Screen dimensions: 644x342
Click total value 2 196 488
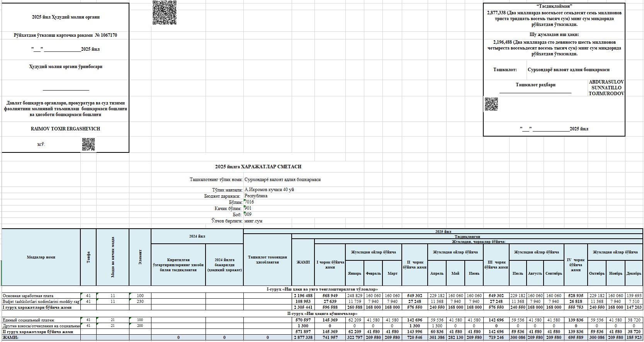pyautogui.click(x=303, y=296)
